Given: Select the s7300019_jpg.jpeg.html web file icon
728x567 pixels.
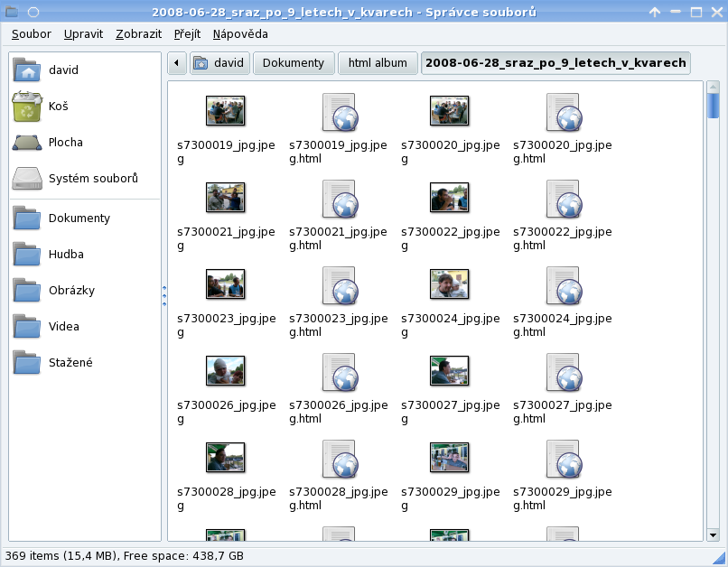Looking at the screenshot, I should click(x=340, y=112).
